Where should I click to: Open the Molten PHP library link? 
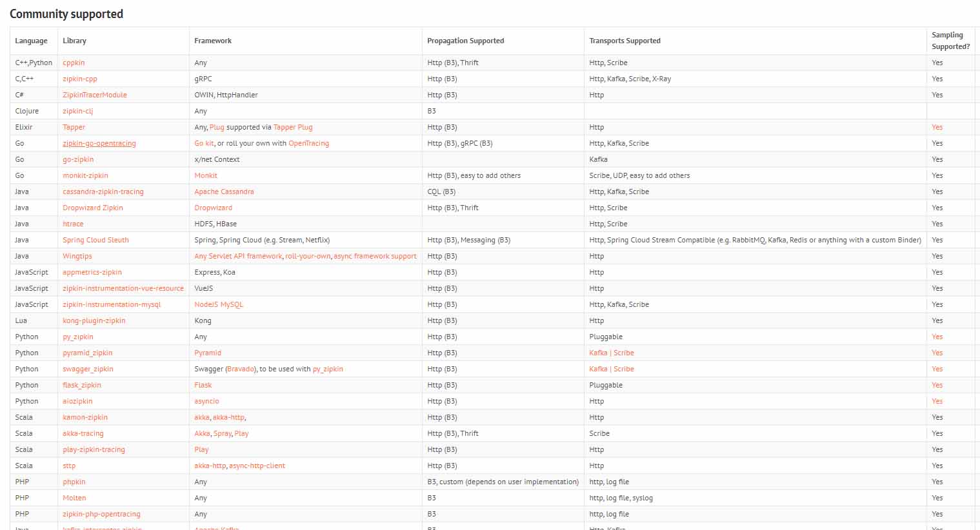[74, 498]
